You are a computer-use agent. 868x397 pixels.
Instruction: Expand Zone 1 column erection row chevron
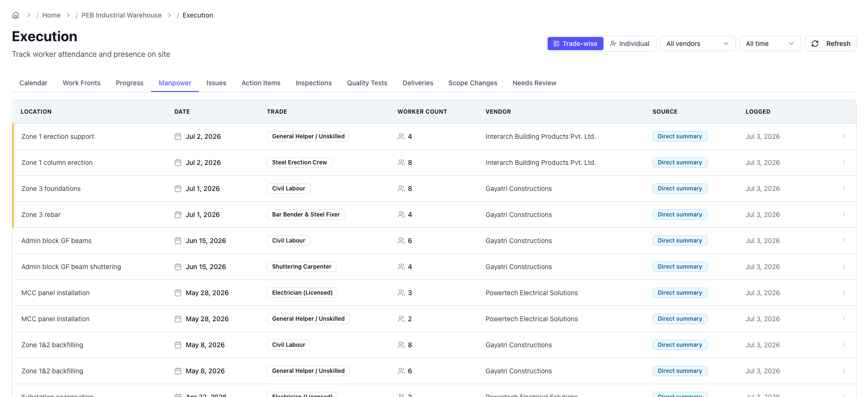(x=844, y=162)
